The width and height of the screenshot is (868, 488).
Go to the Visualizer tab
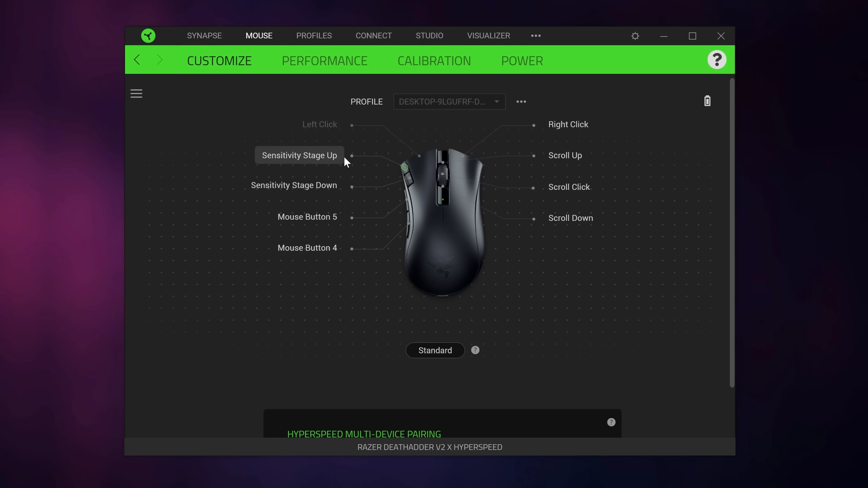pos(488,36)
